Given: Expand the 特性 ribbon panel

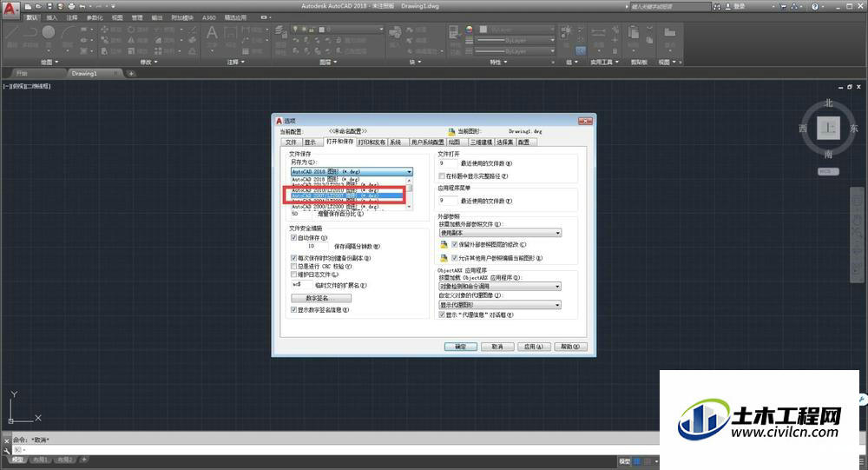Looking at the screenshot, I should click(x=498, y=62).
